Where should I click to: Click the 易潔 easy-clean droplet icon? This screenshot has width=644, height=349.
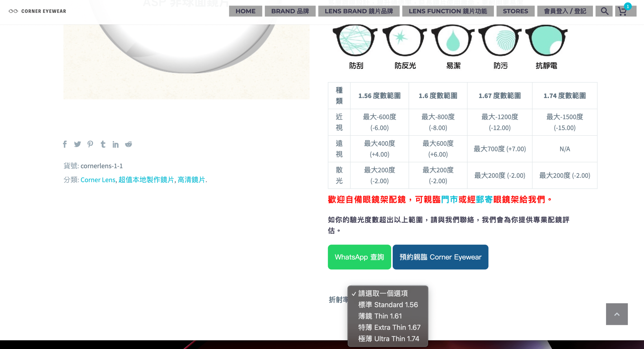[x=453, y=40]
